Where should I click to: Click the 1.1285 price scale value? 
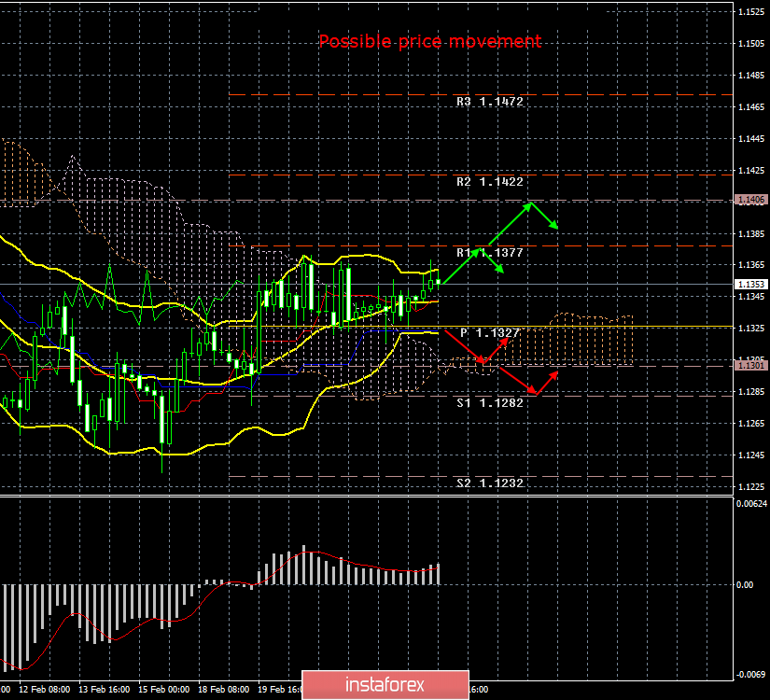tap(751, 392)
